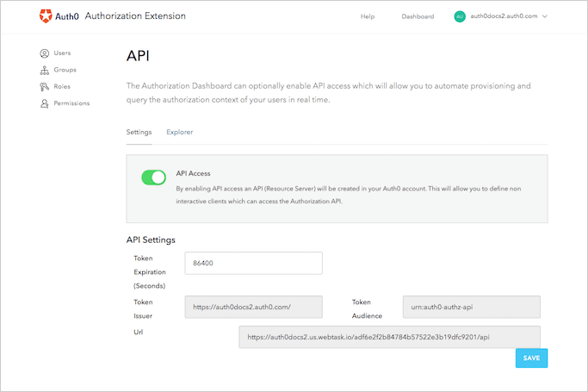Click the Token Expiration (Seconds) label

click(150, 272)
